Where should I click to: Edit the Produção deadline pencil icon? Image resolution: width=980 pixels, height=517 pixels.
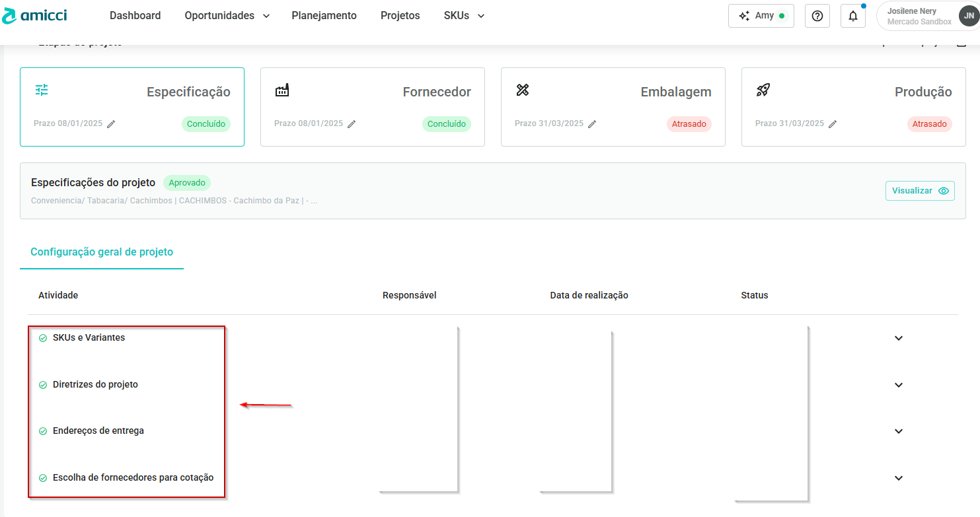click(833, 124)
